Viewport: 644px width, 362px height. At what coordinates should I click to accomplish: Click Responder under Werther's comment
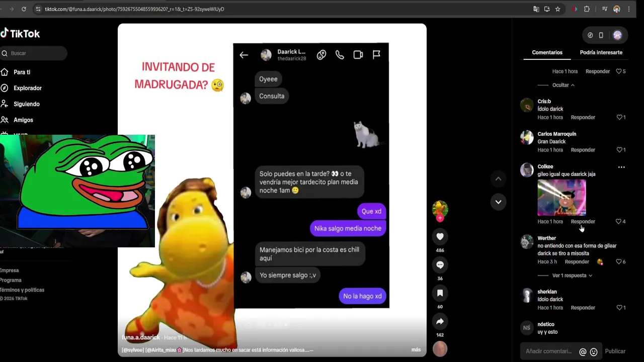577,261
